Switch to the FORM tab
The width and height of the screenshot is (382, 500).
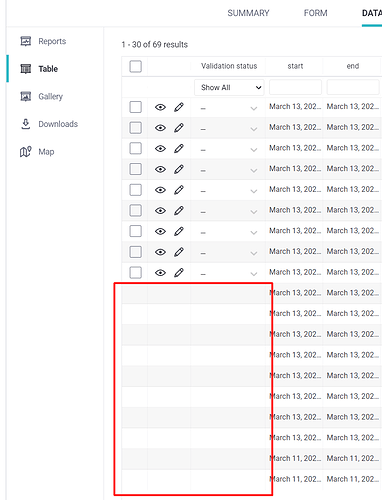pyautogui.click(x=315, y=13)
